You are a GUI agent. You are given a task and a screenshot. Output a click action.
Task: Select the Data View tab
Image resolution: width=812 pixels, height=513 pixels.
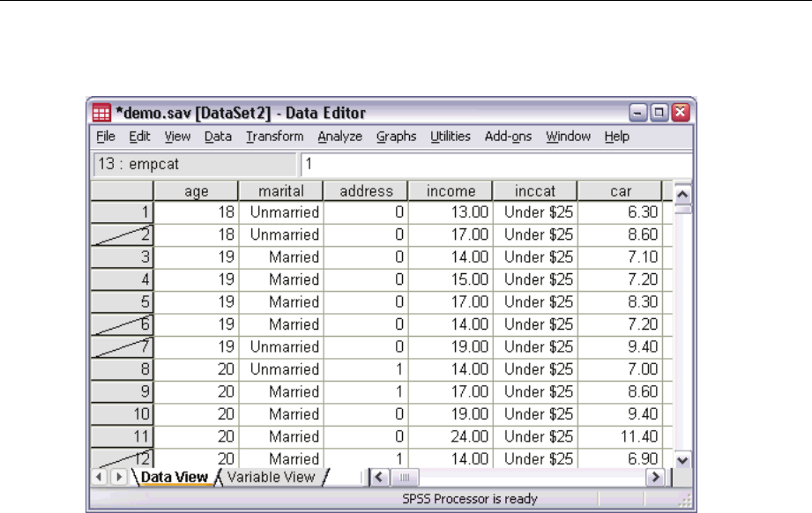tap(174, 477)
